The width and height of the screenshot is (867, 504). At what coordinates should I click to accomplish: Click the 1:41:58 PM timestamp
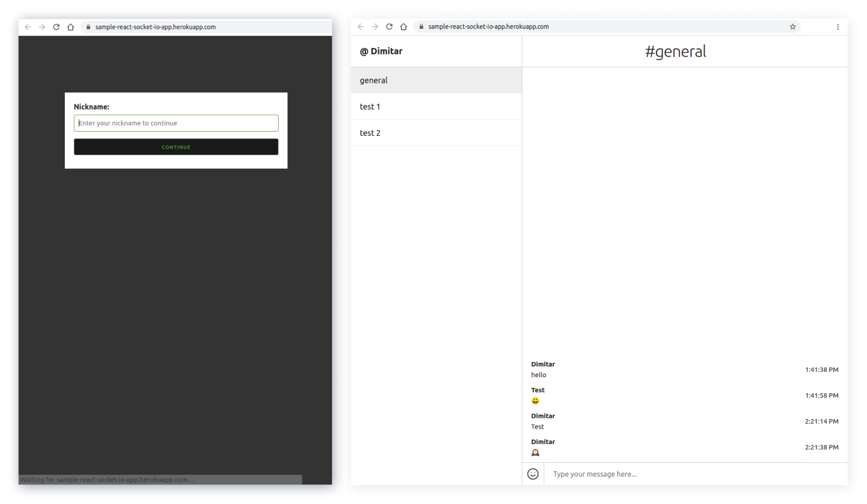coord(822,395)
